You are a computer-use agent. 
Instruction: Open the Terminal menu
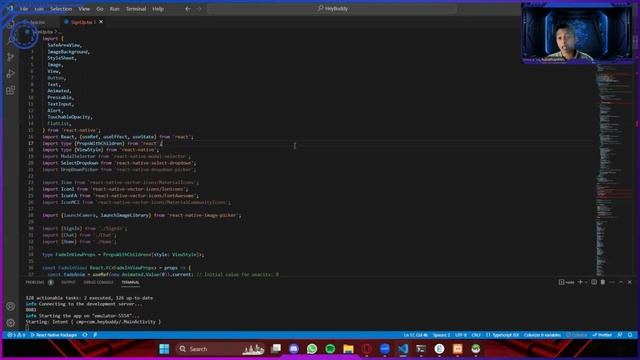136,9
